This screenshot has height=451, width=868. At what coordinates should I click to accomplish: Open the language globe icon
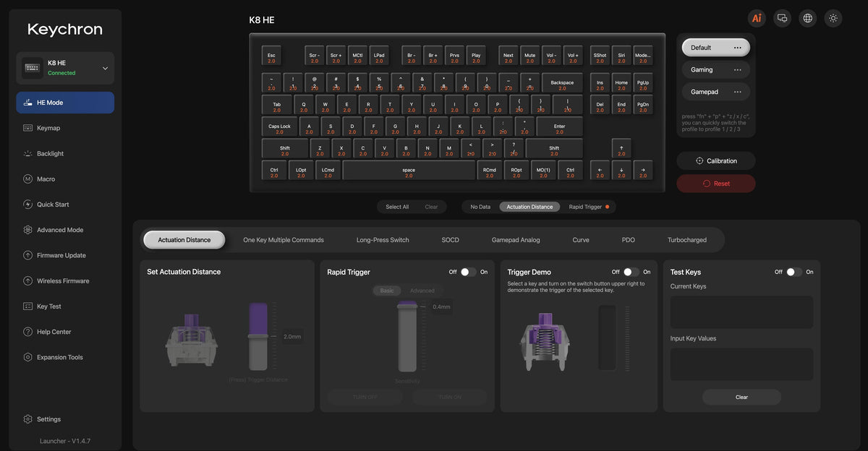coord(808,18)
